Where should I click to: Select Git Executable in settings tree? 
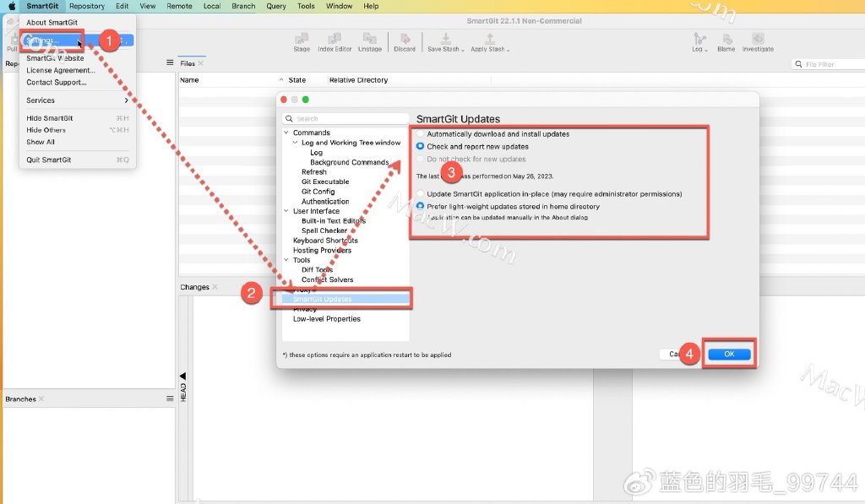coord(325,182)
